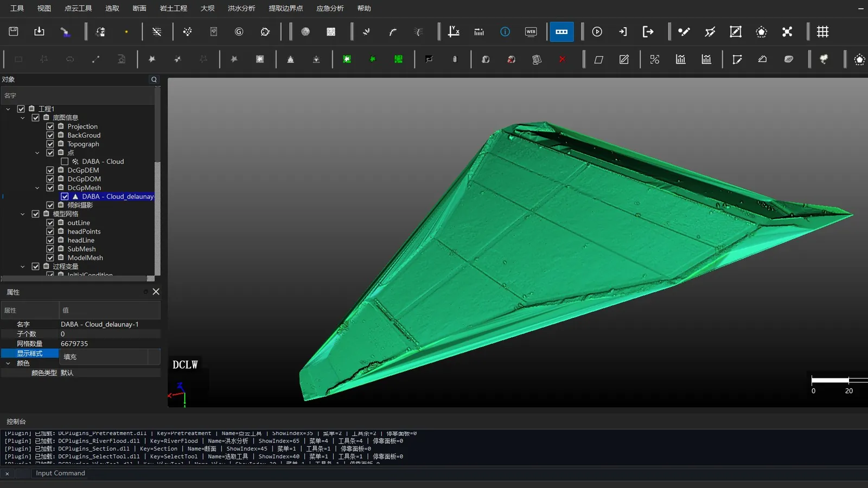The image size is (868, 488).
Task: Collapse the 工程1 tree node
Action: coord(8,109)
